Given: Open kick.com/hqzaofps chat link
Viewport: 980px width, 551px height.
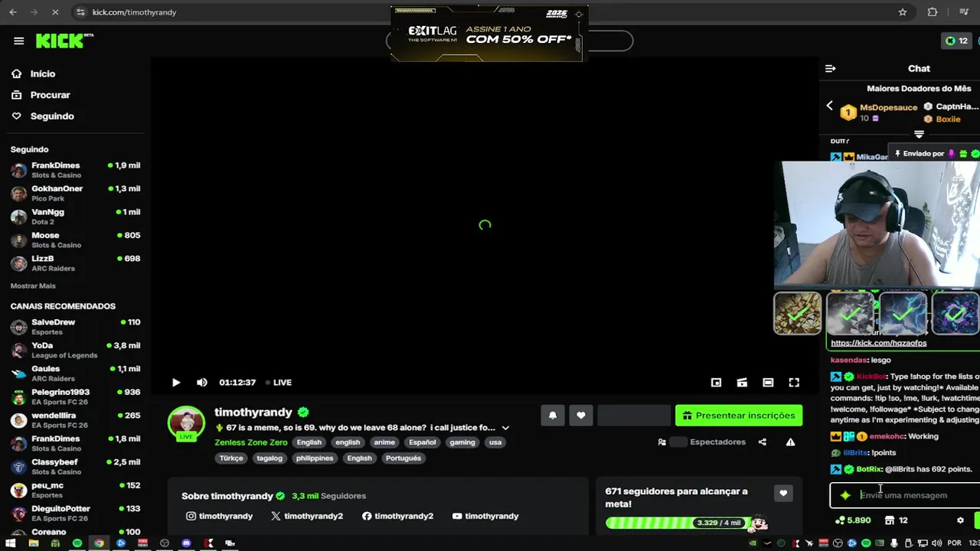Looking at the screenshot, I should point(878,343).
